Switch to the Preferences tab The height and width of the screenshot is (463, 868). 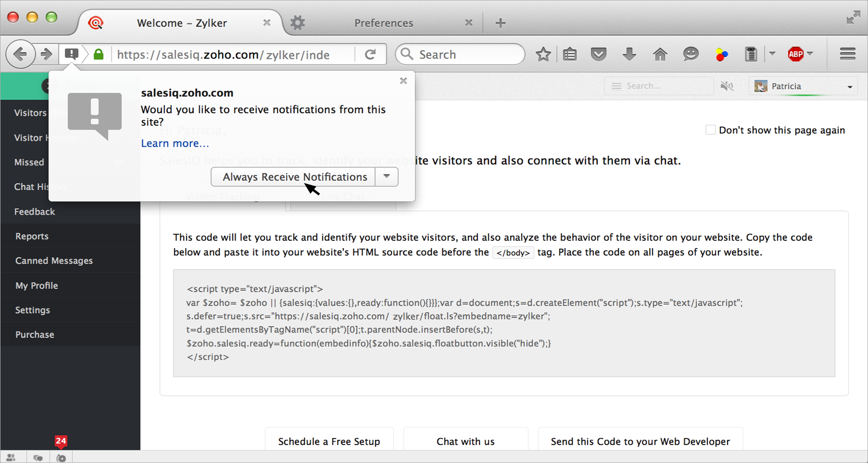383,23
